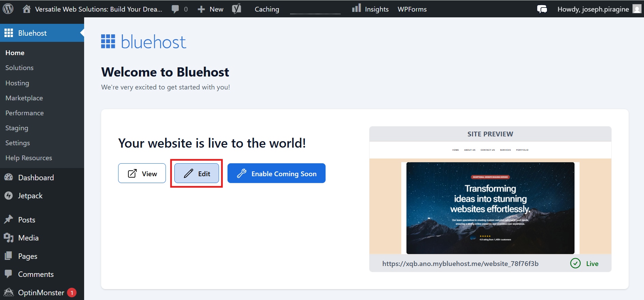Click the Edit site button
The image size is (644, 300).
[197, 173]
